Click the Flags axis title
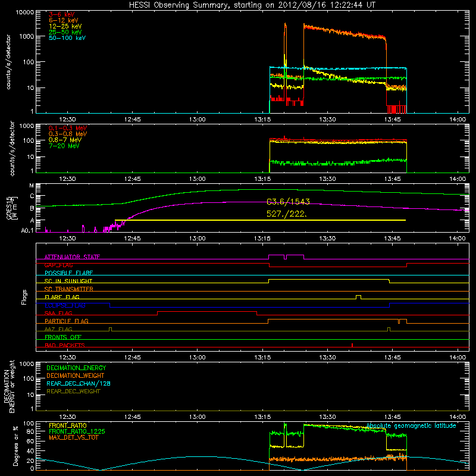Screen dimensions: 476x476 [24, 297]
